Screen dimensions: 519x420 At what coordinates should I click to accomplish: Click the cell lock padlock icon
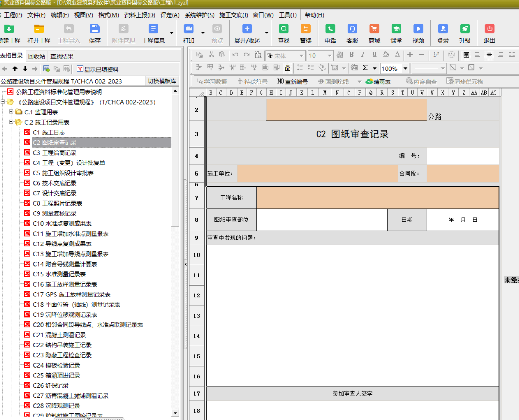click(288, 68)
